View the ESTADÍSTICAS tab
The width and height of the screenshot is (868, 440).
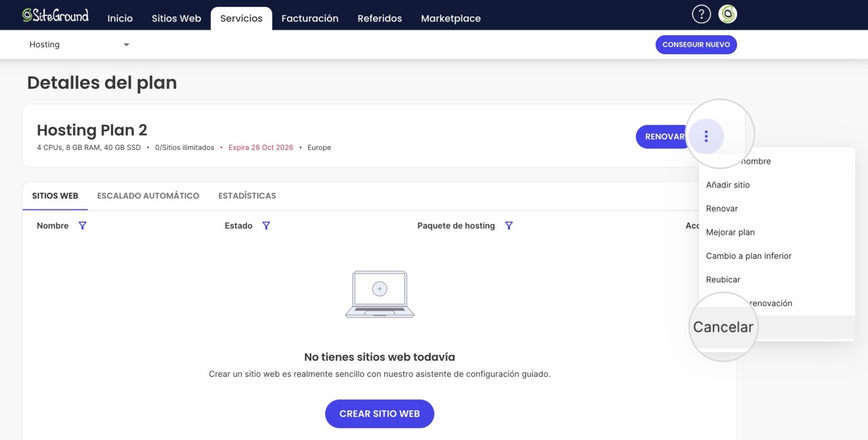(x=247, y=196)
